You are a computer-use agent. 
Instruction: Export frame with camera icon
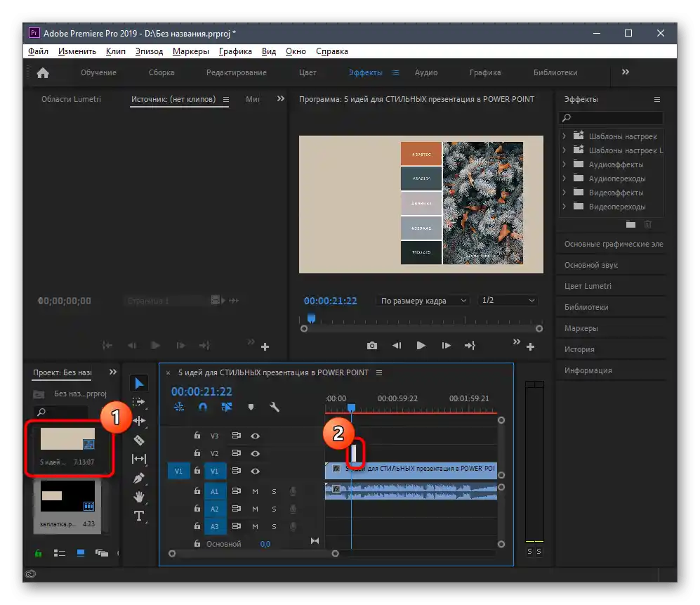point(372,346)
